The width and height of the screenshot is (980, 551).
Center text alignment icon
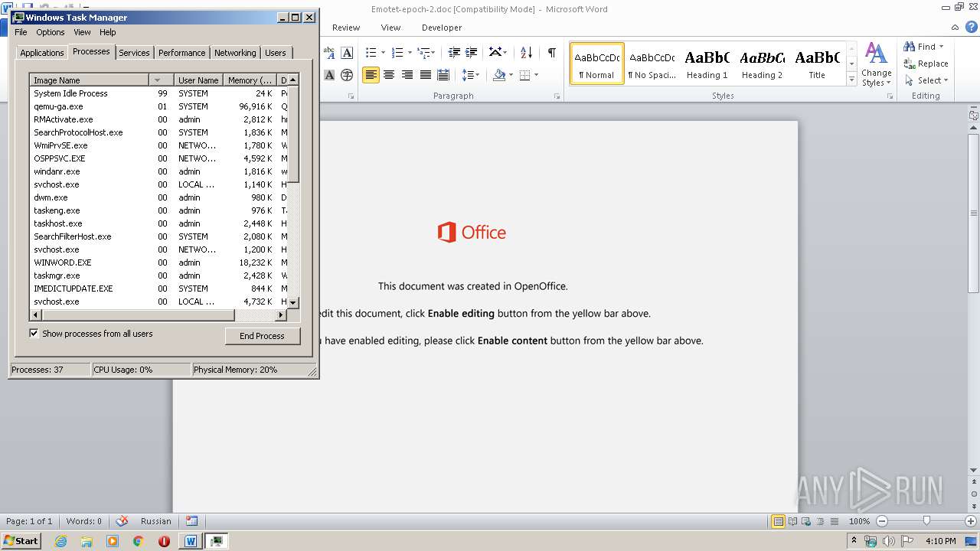389,75
